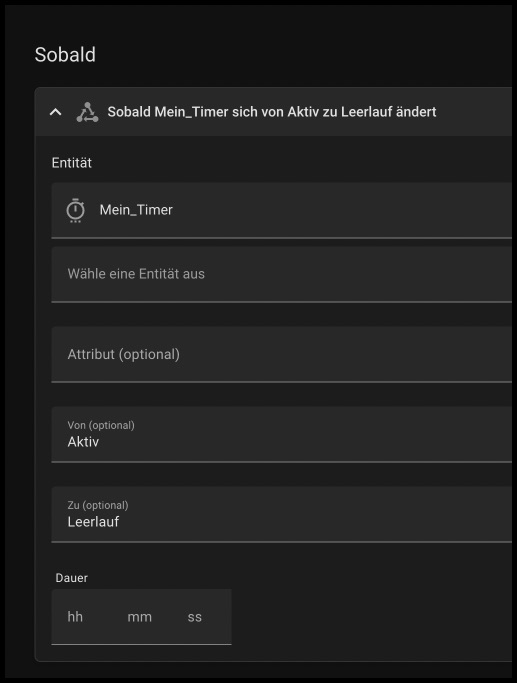
Task: Click the Dauer label
Action: click(x=71, y=578)
